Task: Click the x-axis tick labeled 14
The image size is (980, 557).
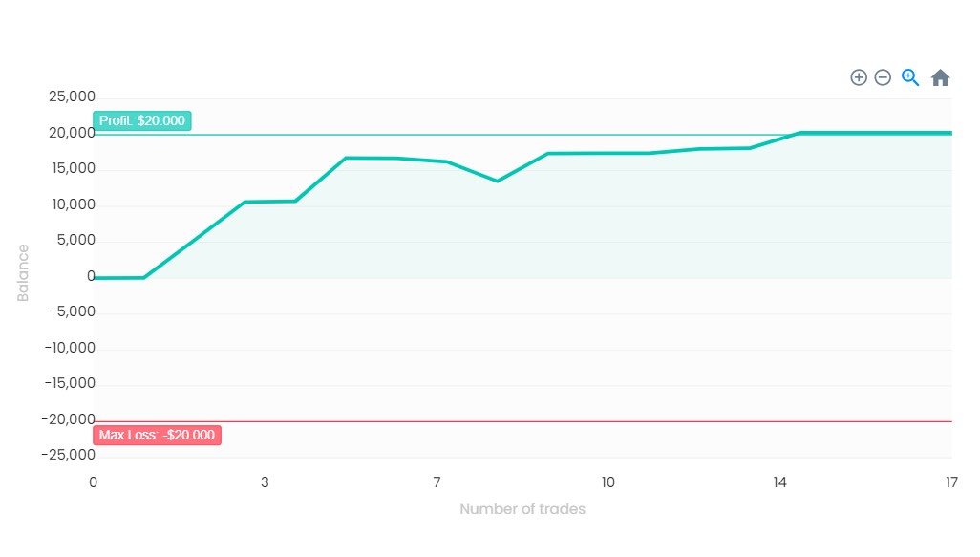Action: click(779, 482)
